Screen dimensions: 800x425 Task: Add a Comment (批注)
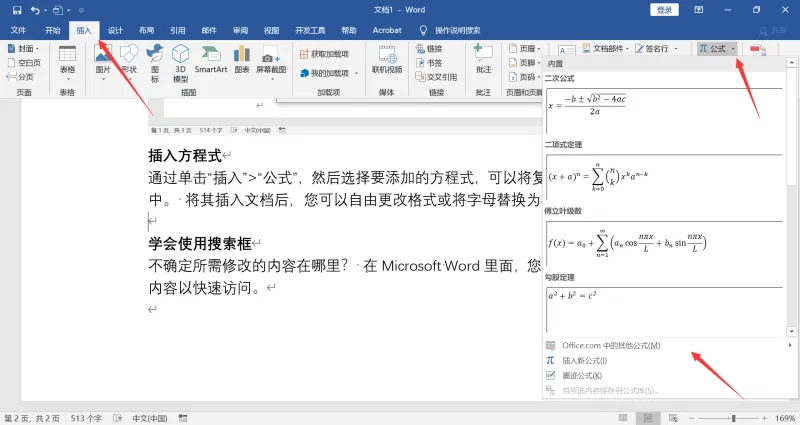tap(483, 60)
